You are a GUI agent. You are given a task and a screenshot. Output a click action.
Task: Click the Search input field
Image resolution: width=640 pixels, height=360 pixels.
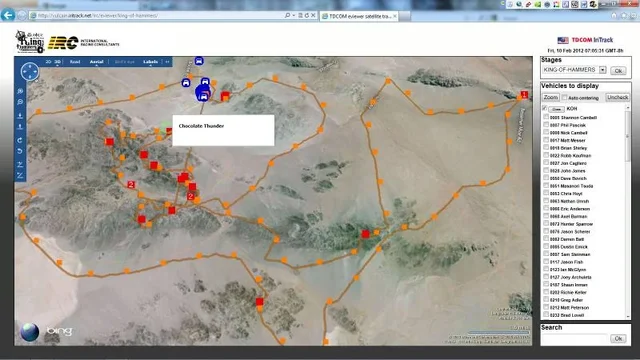(x=575, y=338)
